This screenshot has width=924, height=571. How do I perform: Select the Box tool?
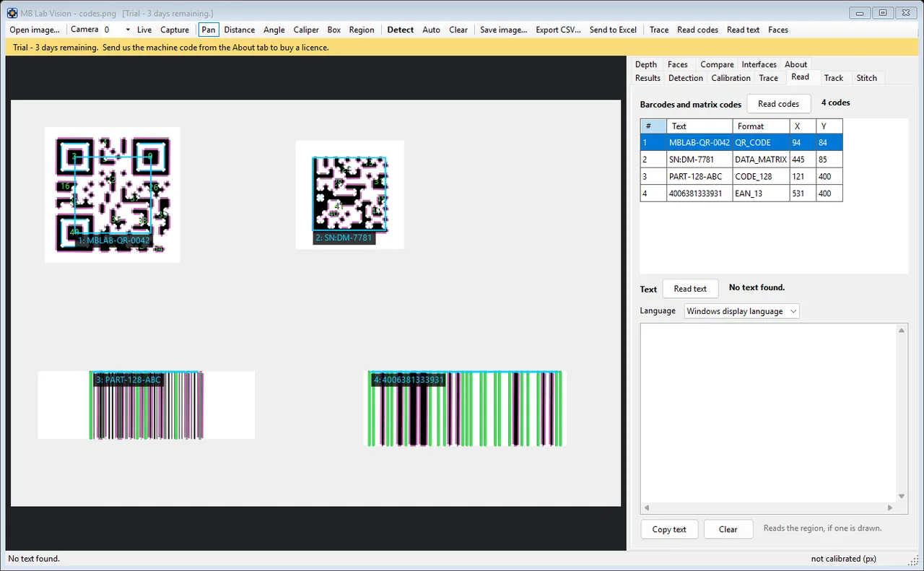coord(334,30)
